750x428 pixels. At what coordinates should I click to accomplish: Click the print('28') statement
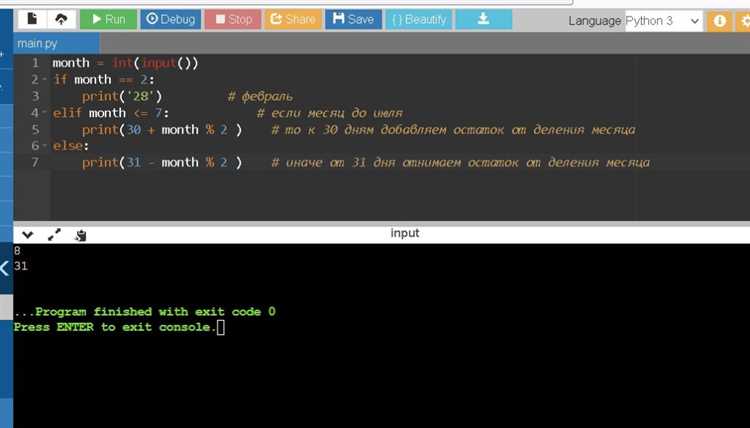[x=122, y=97]
